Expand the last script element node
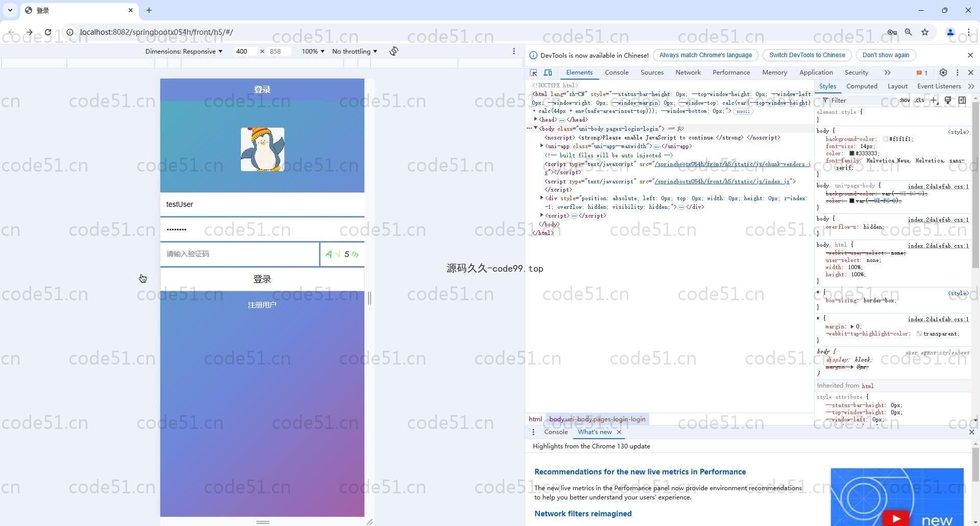 coord(542,216)
